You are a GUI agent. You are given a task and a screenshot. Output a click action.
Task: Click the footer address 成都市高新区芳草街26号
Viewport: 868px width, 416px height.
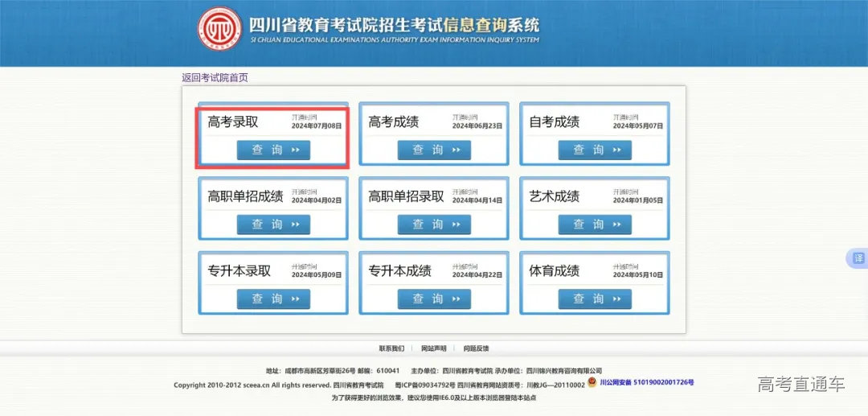point(318,371)
